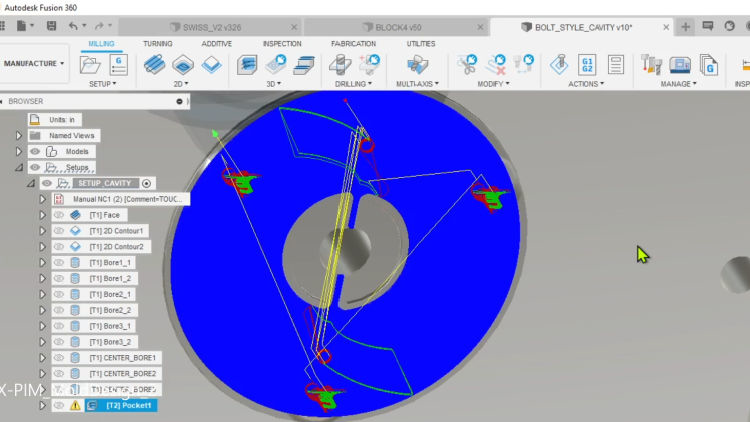Switch to the SWISS_V2 document tab
This screenshot has height=422, width=750.
[210, 27]
